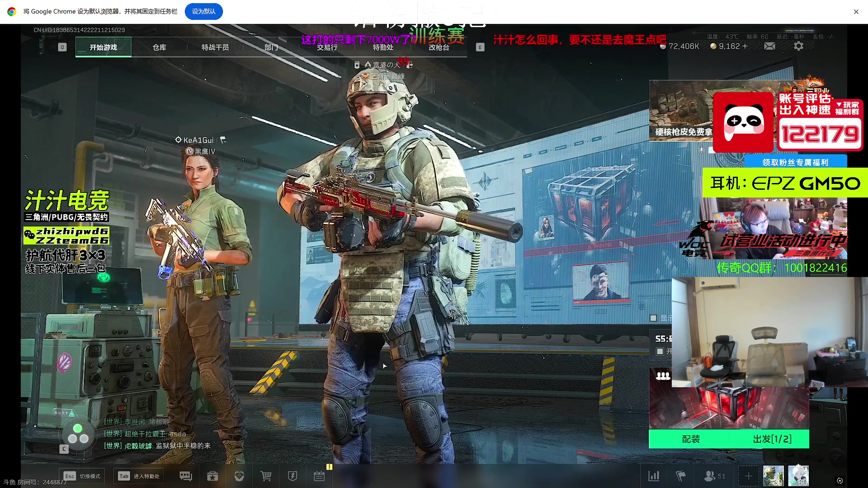Viewport: 868px width, 488px height.
Task: Open the lightning shield icon
Action: (292, 476)
